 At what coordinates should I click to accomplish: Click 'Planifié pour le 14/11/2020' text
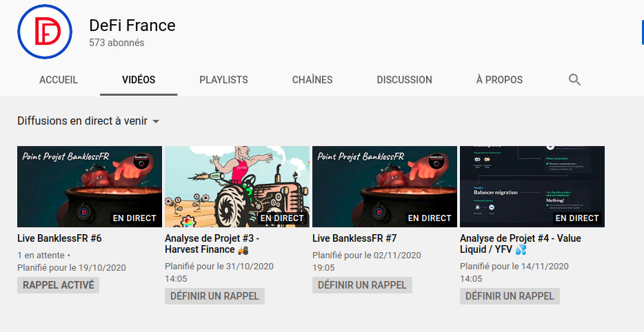point(514,267)
